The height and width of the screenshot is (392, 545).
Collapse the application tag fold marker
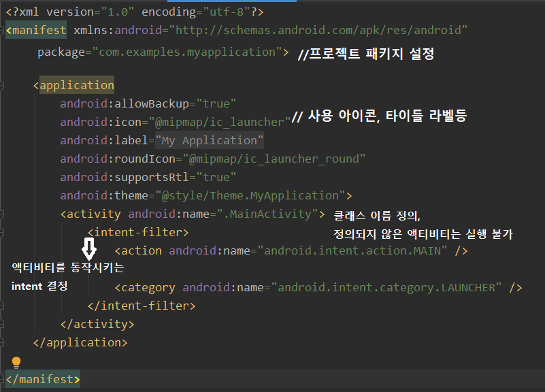click(1, 85)
